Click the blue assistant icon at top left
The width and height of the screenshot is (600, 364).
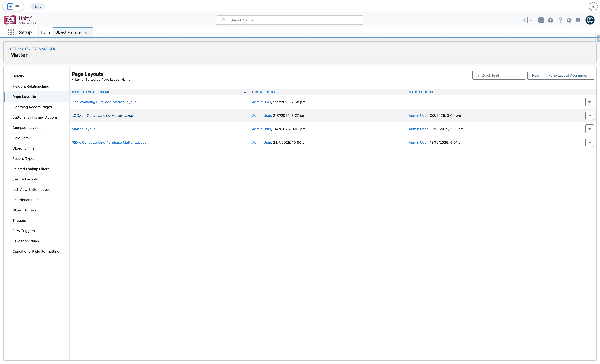pyautogui.click(x=10, y=7)
